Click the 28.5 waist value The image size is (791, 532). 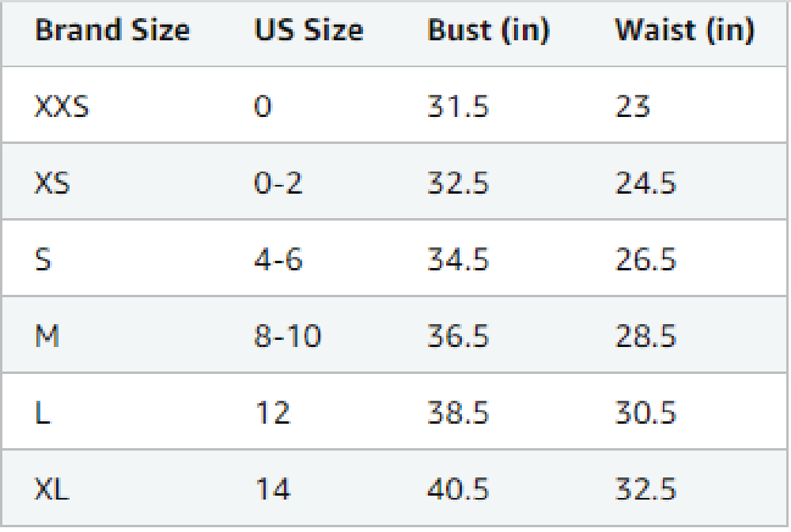pyautogui.click(x=645, y=337)
